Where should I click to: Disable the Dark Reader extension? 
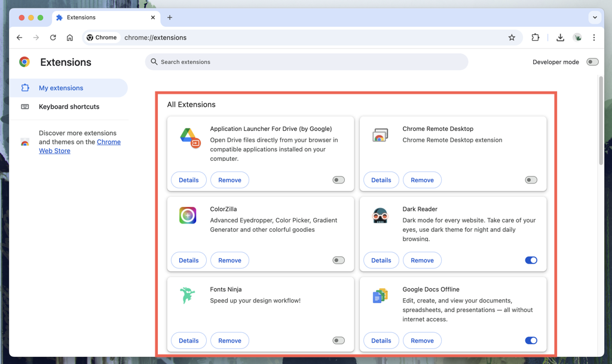tap(531, 261)
